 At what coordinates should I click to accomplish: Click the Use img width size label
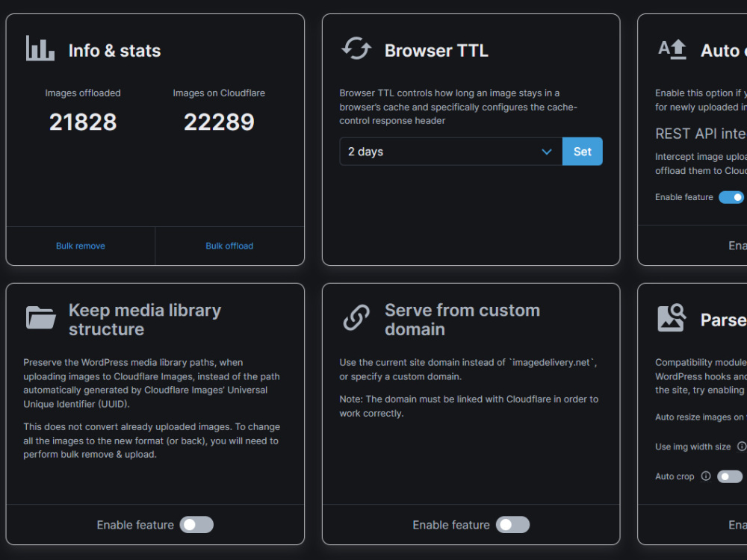[x=692, y=447]
